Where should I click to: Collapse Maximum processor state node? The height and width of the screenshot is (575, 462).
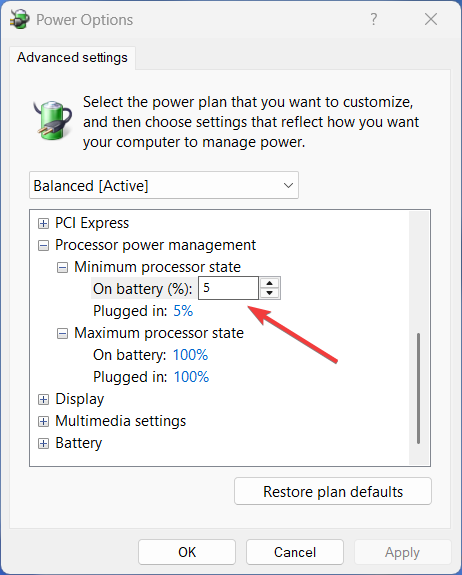tap(62, 333)
